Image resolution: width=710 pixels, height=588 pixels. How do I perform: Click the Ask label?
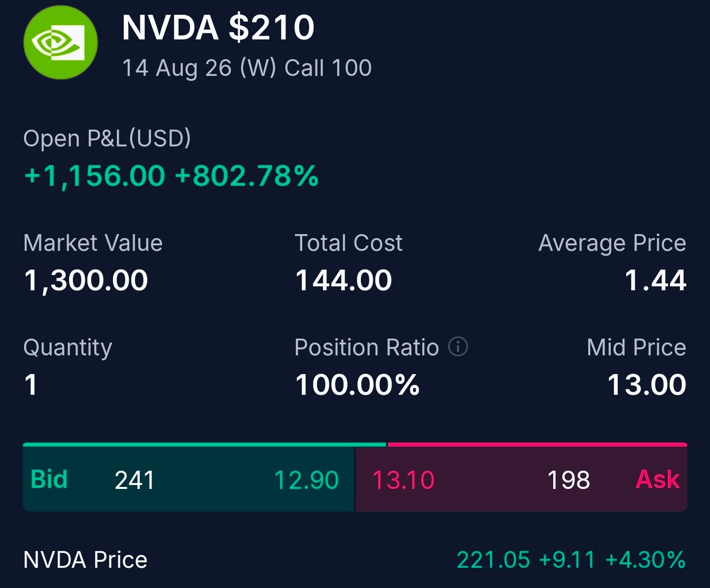(x=658, y=479)
